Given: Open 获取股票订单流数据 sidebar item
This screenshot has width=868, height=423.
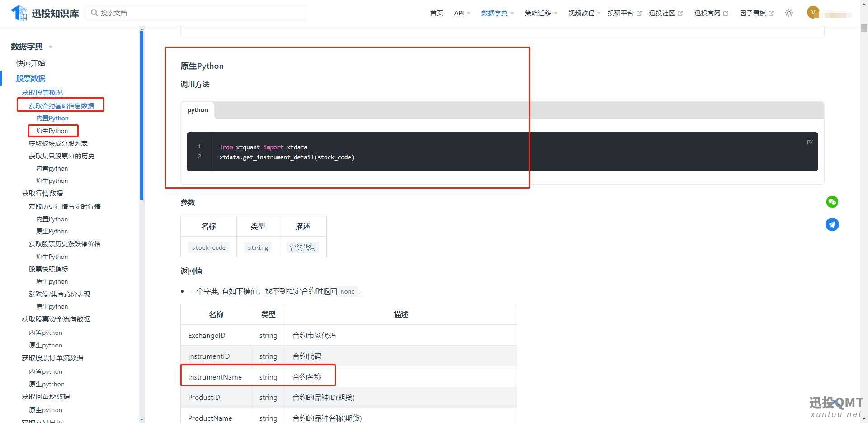Looking at the screenshot, I should click(x=52, y=358).
